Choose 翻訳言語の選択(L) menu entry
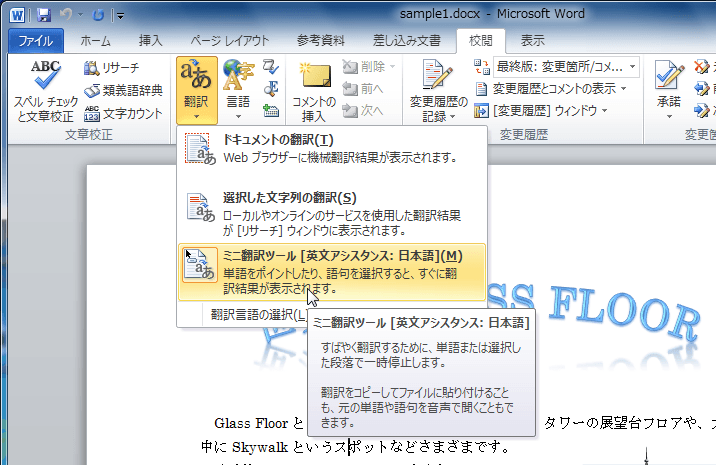The image size is (716, 465). (258, 314)
